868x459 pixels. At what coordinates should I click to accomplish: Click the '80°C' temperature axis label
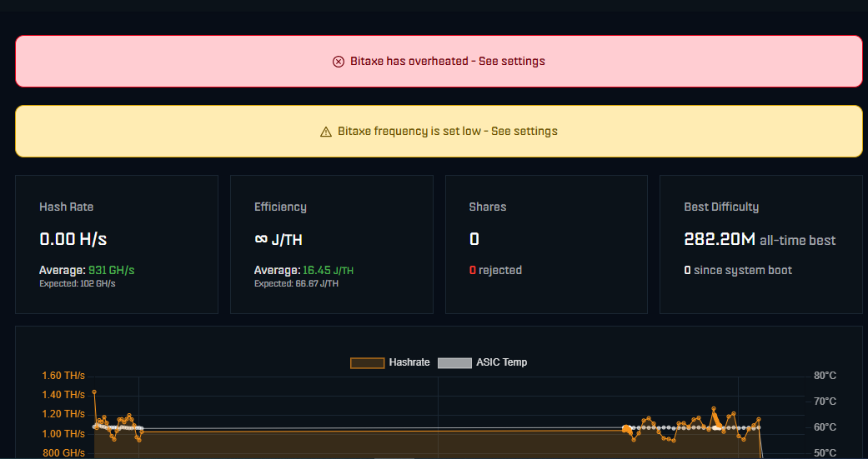point(825,376)
